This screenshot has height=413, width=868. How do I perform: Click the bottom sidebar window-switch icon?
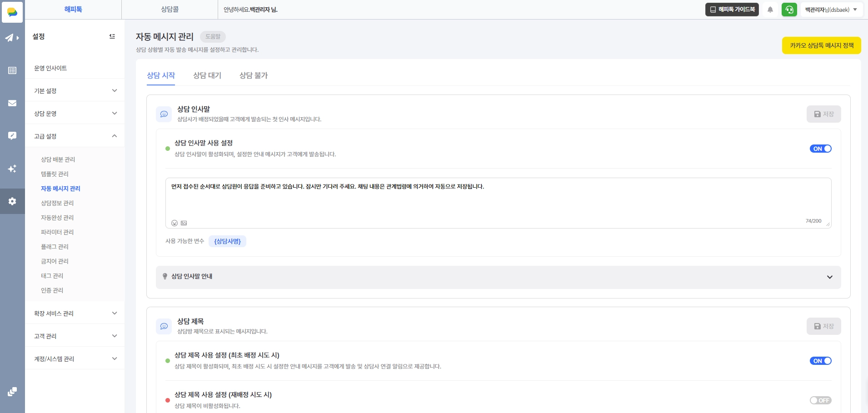click(x=12, y=392)
